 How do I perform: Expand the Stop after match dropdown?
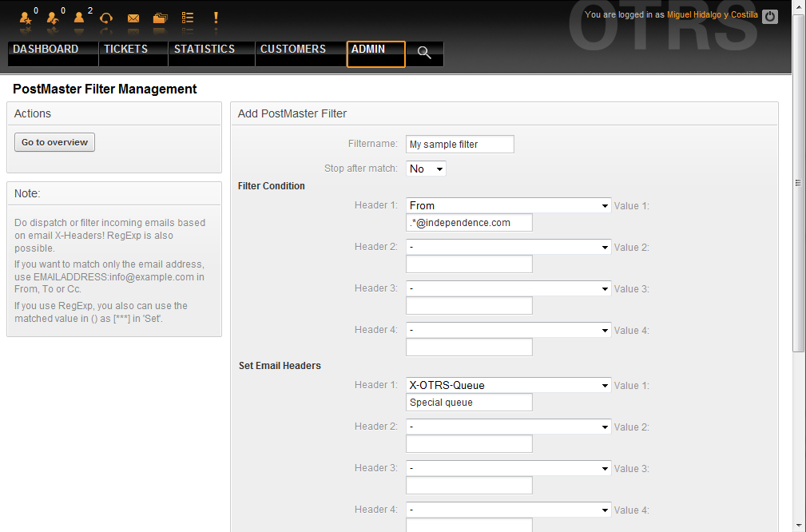coord(427,169)
